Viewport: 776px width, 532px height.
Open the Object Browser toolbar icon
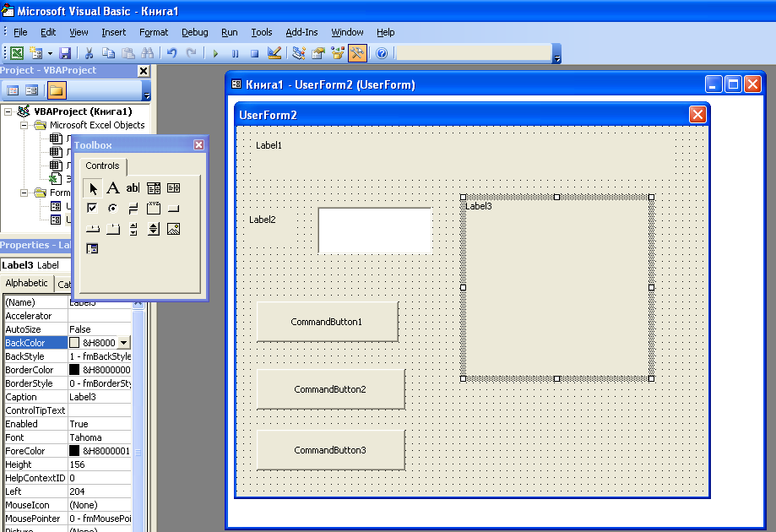[338, 53]
